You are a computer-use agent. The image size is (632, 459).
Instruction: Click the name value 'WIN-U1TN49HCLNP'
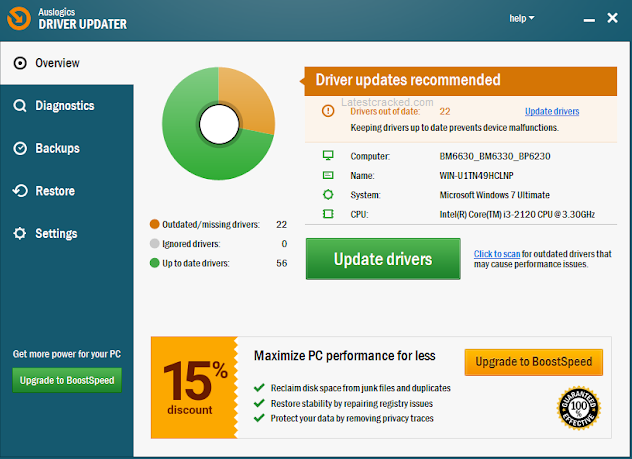point(476,176)
